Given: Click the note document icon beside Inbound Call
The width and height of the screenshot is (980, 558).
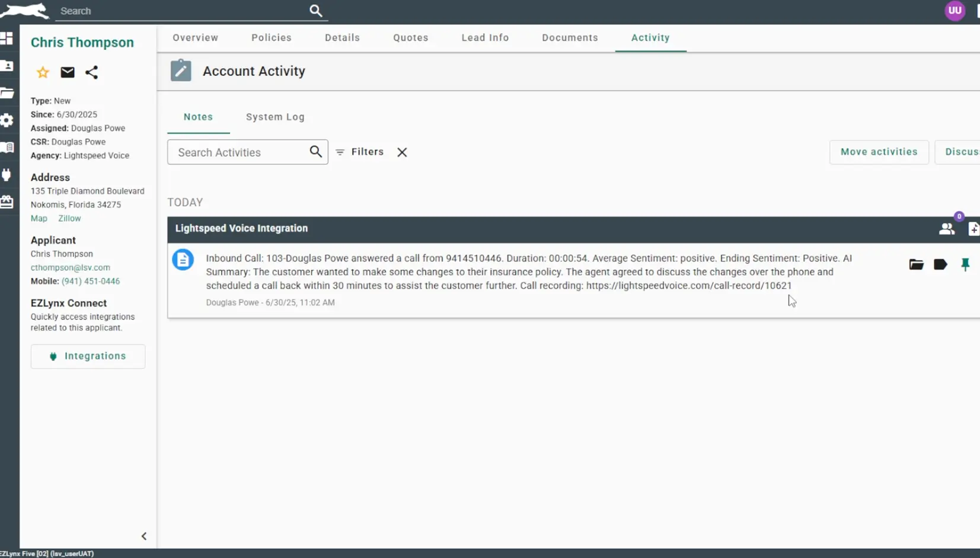Looking at the screenshot, I should tap(183, 260).
